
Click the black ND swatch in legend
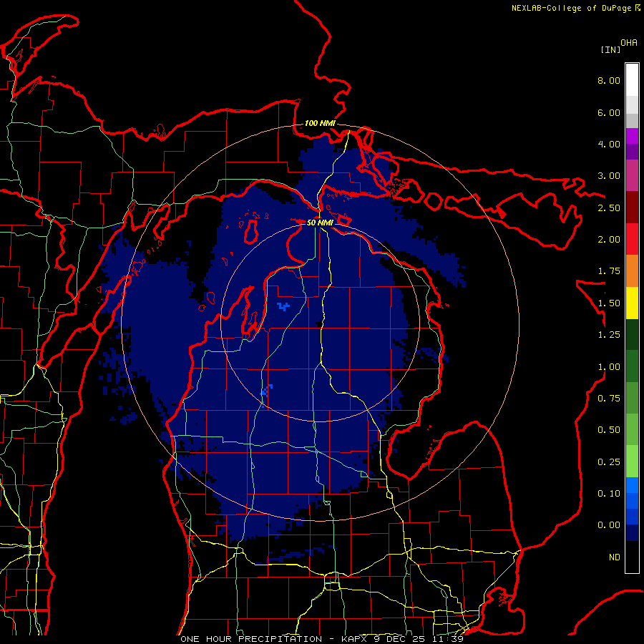click(x=632, y=557)
